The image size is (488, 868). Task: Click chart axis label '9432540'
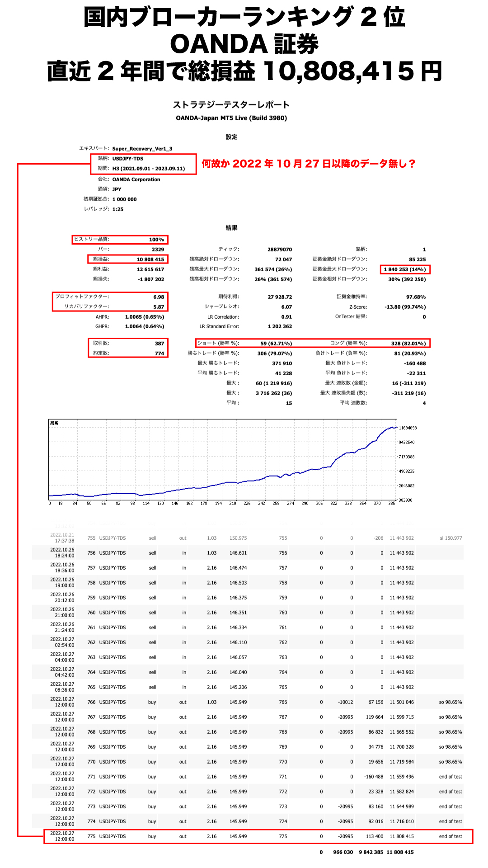point(407,442)
